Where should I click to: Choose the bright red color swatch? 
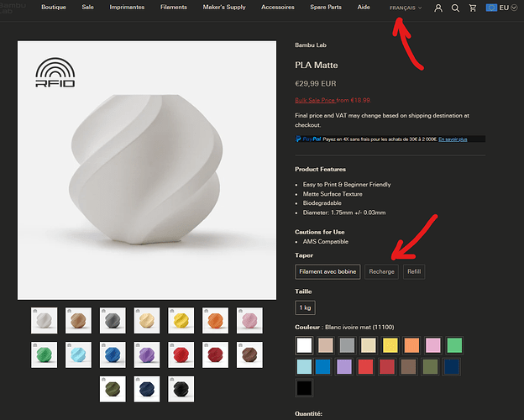click(x=365, y=366)
